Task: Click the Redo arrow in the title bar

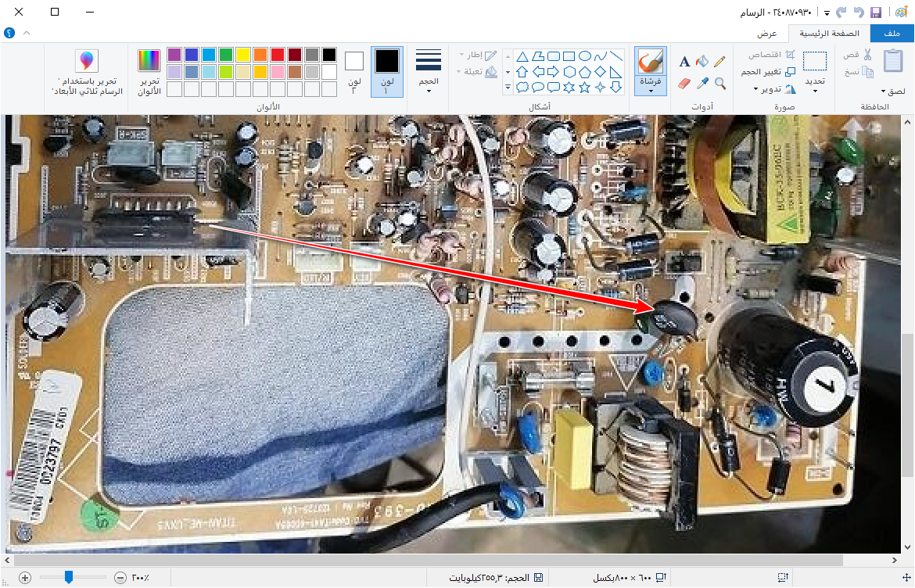Action: (841, 13)
